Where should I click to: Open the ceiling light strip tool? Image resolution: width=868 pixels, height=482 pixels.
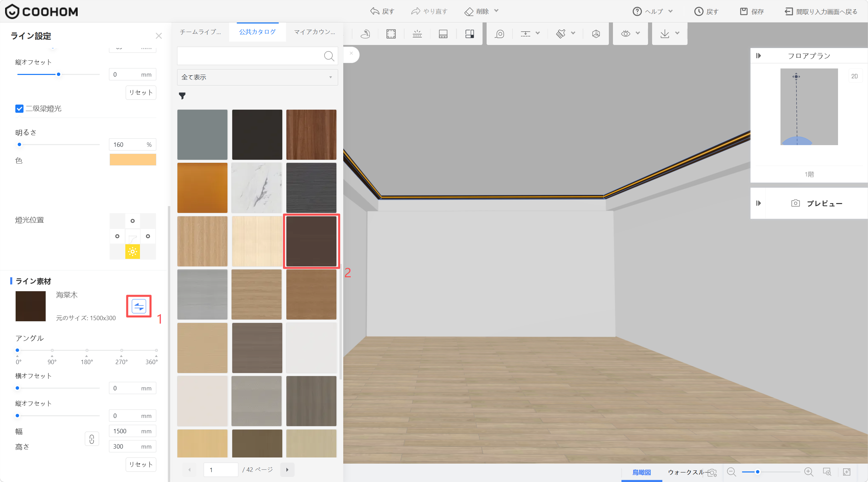point(417,34)
